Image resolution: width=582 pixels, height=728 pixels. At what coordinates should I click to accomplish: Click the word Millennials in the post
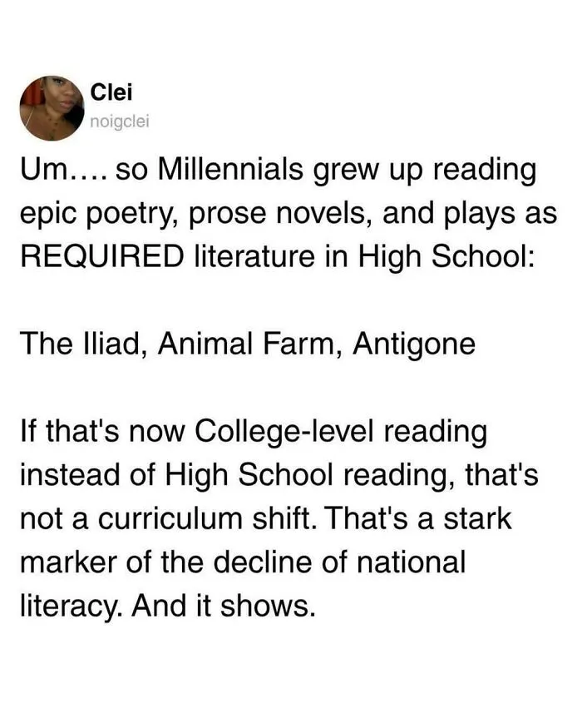pyautogui.click(x=230, y=170)
